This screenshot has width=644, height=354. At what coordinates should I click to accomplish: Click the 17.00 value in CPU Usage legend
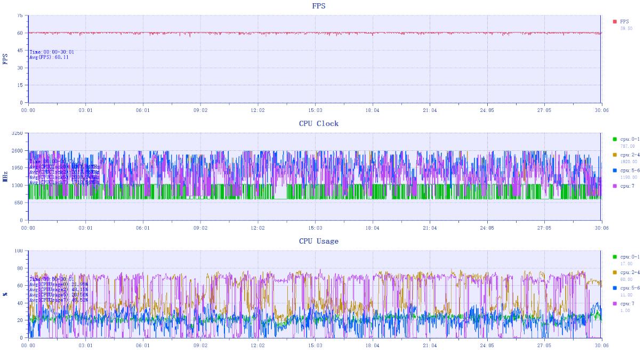click(626, 263)
